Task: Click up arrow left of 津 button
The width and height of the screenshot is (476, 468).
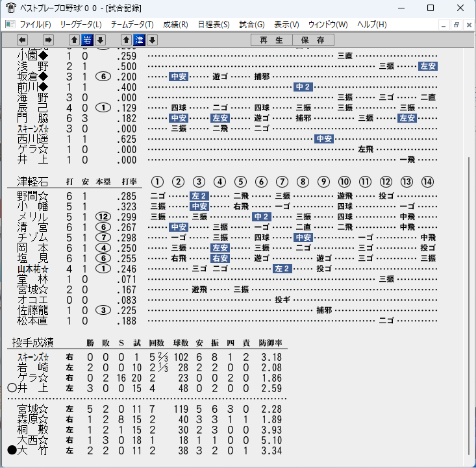Action: [126, 40]
